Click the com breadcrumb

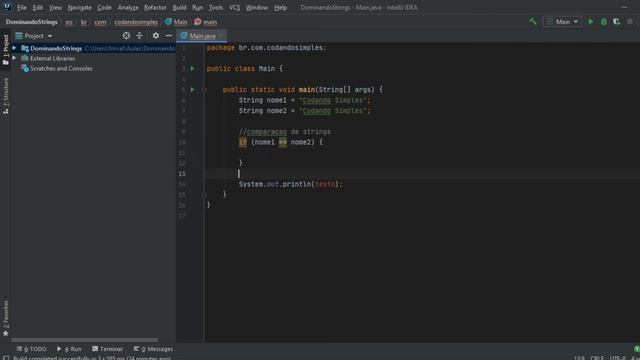(x=100, y=22)
